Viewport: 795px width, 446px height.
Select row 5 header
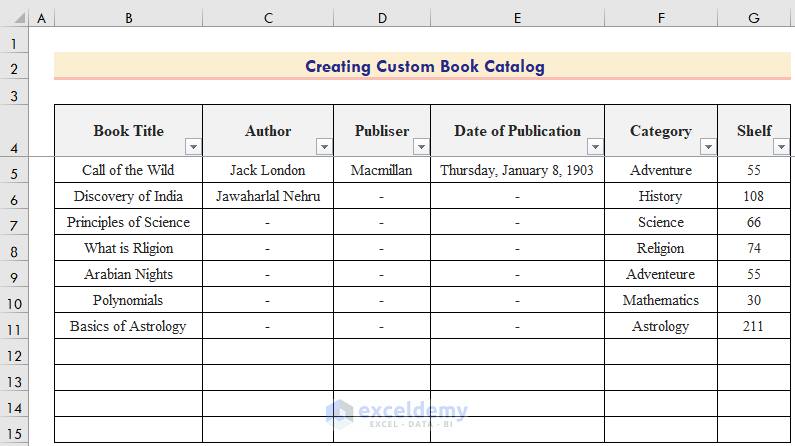point(14,171)
